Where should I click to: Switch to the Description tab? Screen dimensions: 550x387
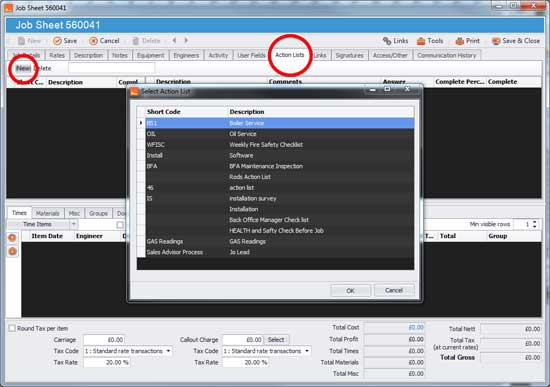[88, 55]
